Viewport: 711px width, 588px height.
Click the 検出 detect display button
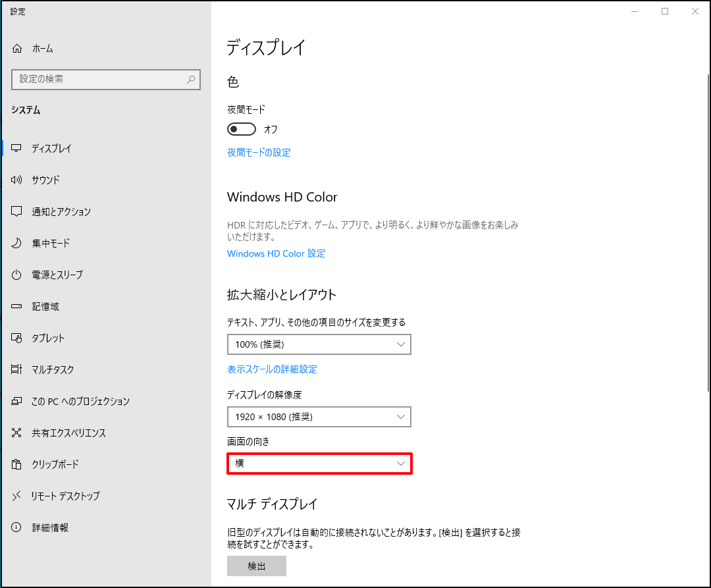click(x=256, y=566)
